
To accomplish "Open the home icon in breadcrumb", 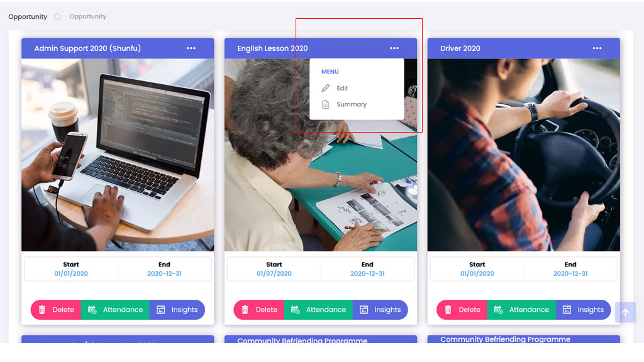I will pyautogui.click(x=57, y=16).
